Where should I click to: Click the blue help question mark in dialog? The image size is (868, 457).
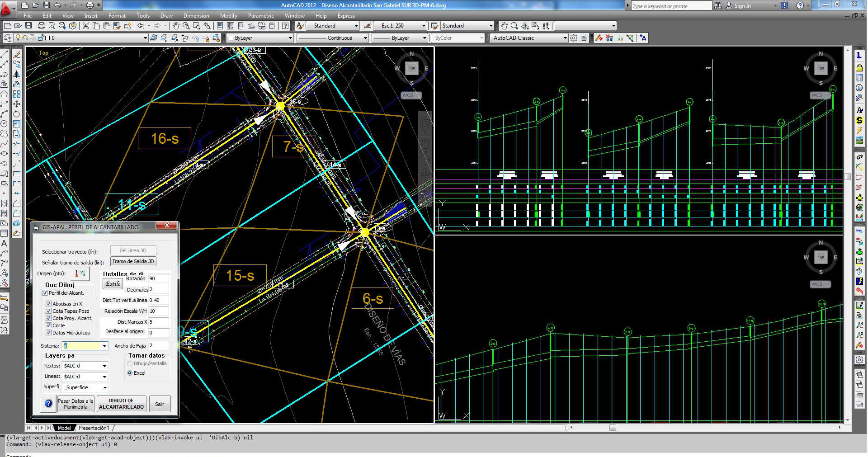tap(48, 404)
